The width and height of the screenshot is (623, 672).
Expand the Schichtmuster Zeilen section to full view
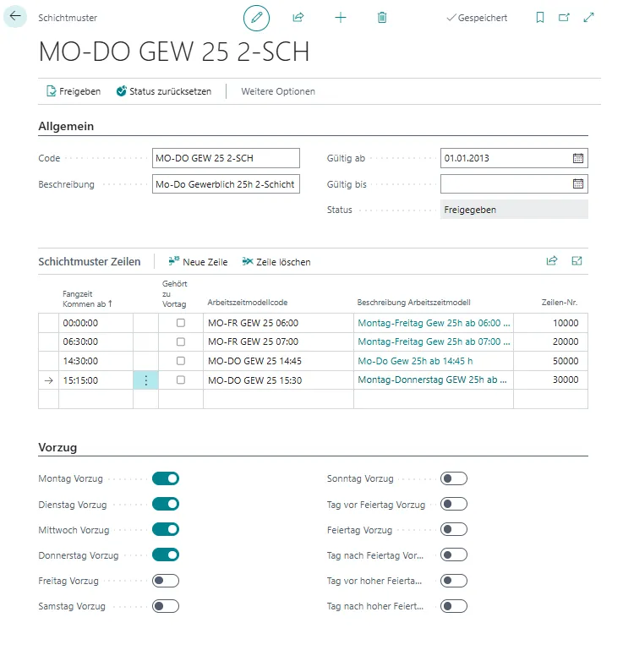(577, 261)
